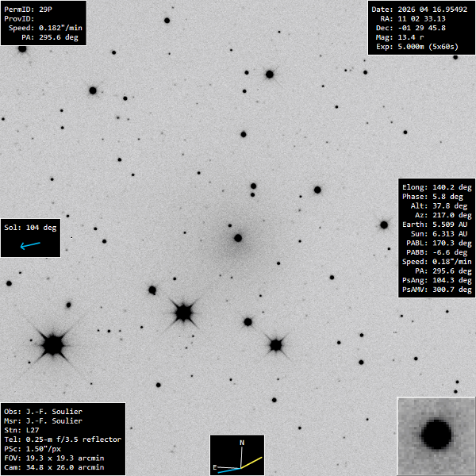Click the blue solar direction arrow

point(30,246)
